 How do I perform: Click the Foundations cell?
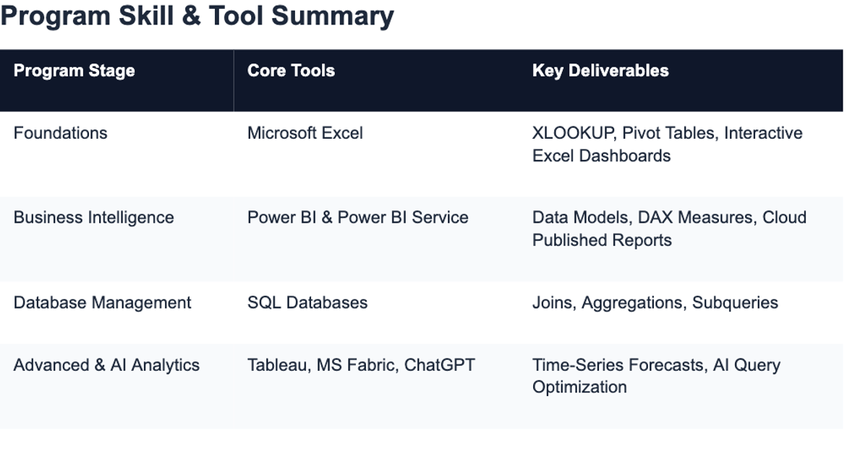click(116, 154)
